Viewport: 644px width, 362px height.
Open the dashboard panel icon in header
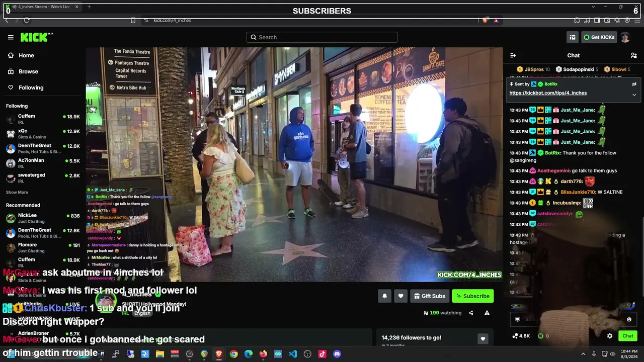coord(573,37)
